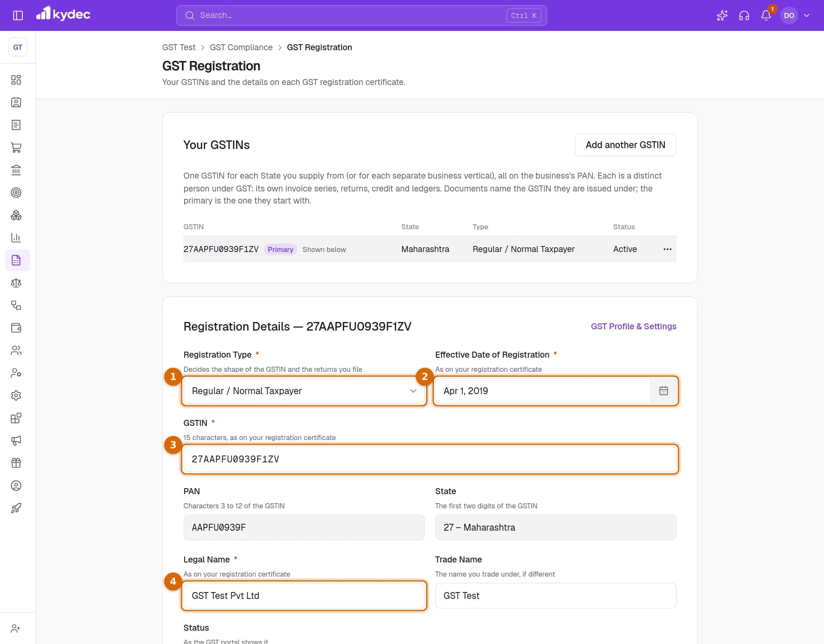The height and width of the screenshot is (644, 824).
Task: Click the GSTIN input field
Action: click(430, 459)
